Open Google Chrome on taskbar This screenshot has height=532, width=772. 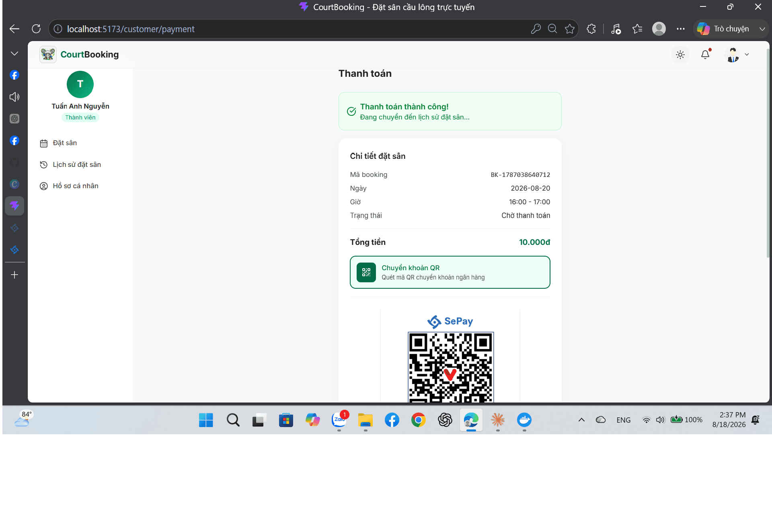(419, 420)
